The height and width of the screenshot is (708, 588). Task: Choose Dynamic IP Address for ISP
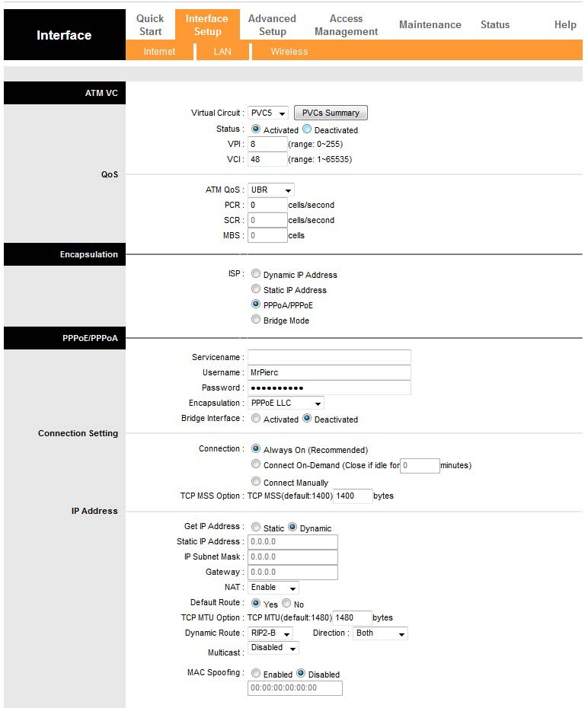point(256,273)
